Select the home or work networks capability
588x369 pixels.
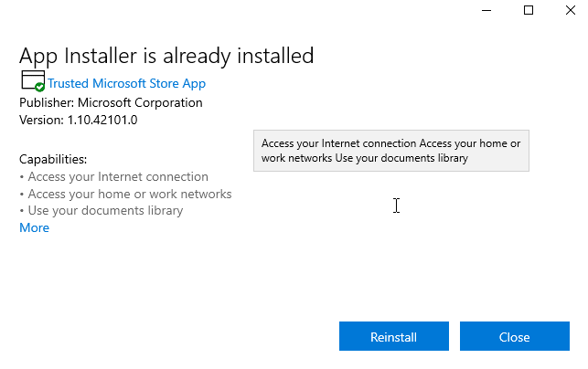(129, 194)
